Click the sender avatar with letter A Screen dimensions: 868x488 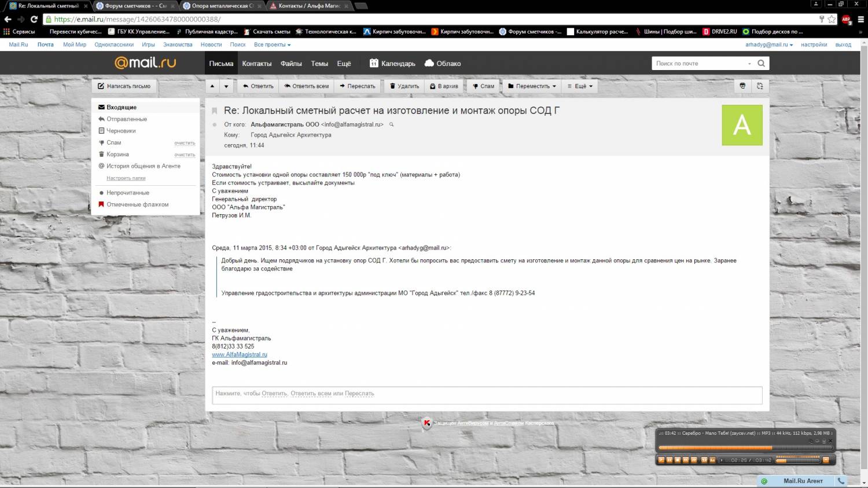point(742,125)
